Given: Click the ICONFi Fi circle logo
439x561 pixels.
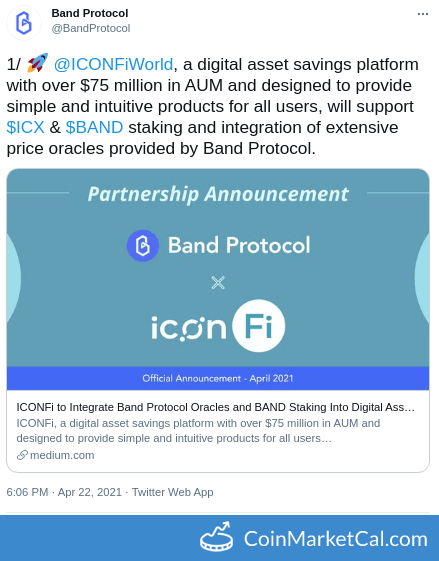Looking at the screenshot, I should 258,326.
